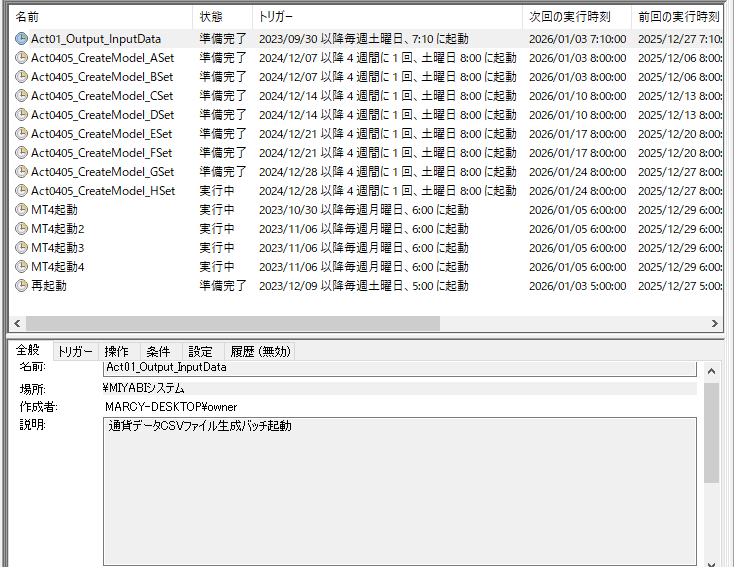Viewport: 734px width, 567px height.
Task: Select the Act0405_CreateModel_BSet task name
Action: pos(102,77)
